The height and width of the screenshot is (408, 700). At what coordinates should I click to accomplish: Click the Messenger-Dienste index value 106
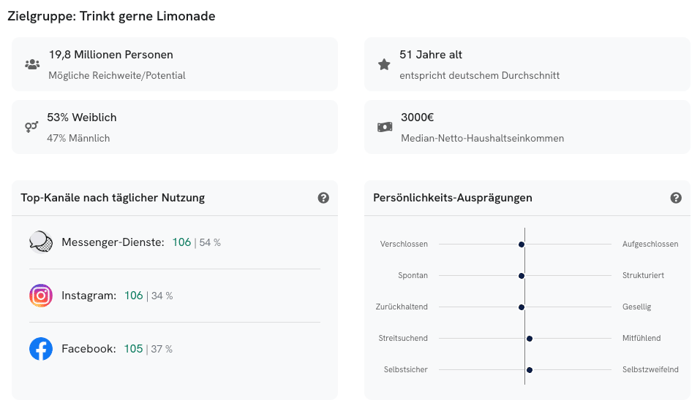click(x=181, y=242)
